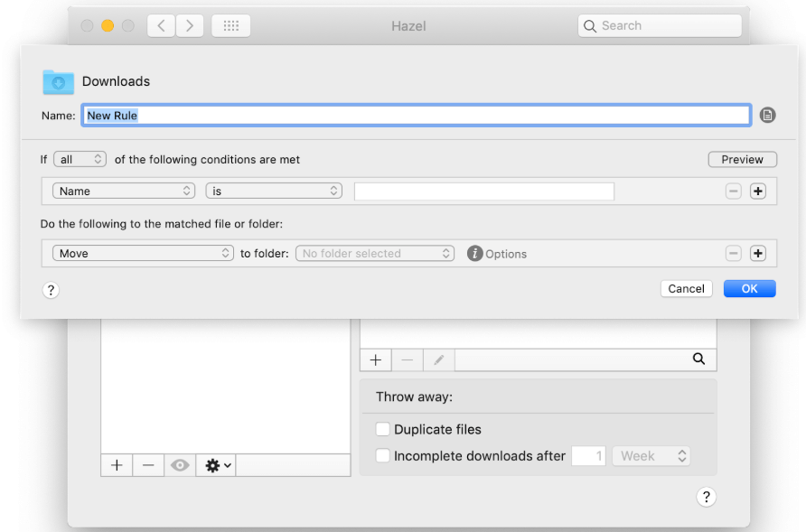Viewport: 806px width, 532px height.
Task: Open the "No folder selected" dropdown
Action: pyautogui.click(x=374, y=254)
